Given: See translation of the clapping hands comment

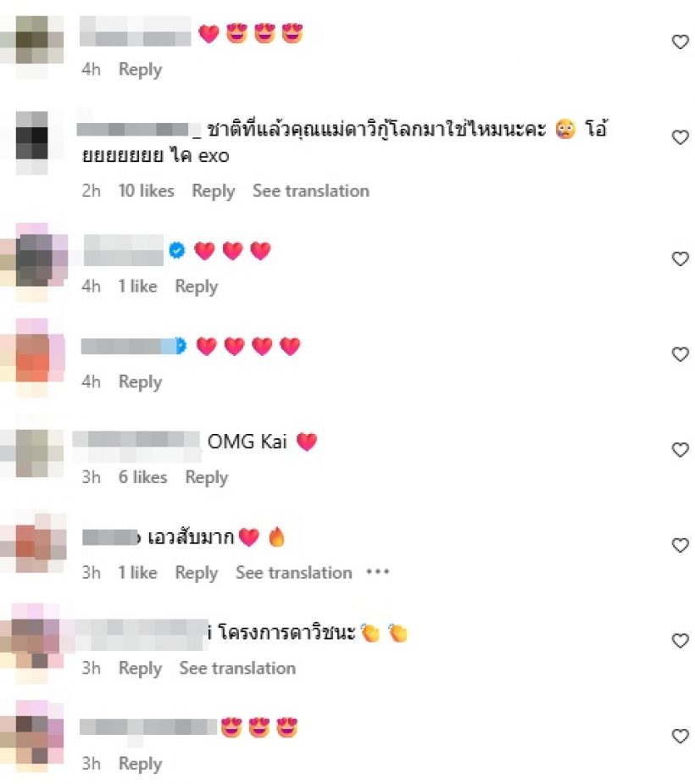Looking at the screenshot, I should coord(237,668).
